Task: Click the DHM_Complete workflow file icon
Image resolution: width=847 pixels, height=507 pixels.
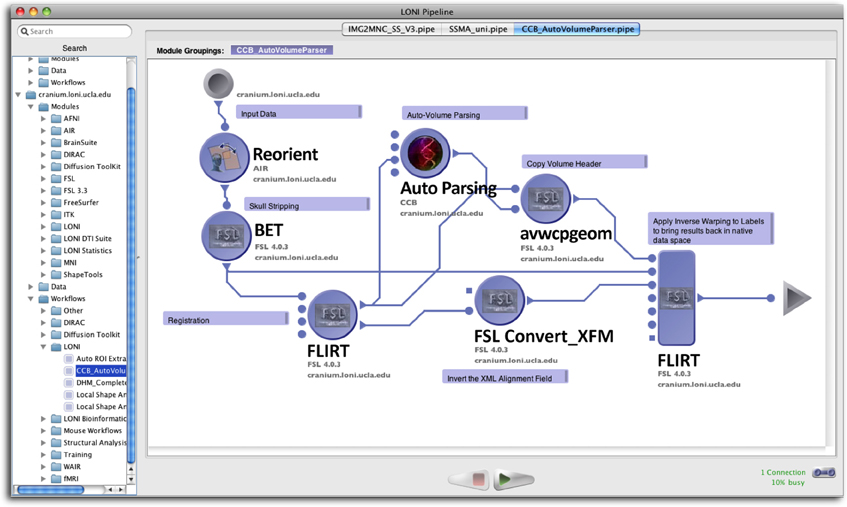Action: (x=69, y=382)
